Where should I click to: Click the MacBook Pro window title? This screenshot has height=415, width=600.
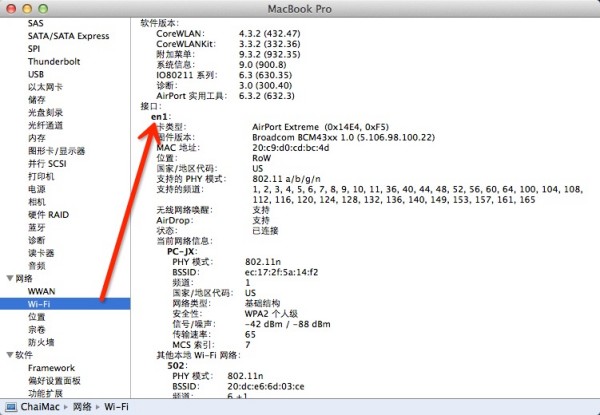[x=300, y=9]
